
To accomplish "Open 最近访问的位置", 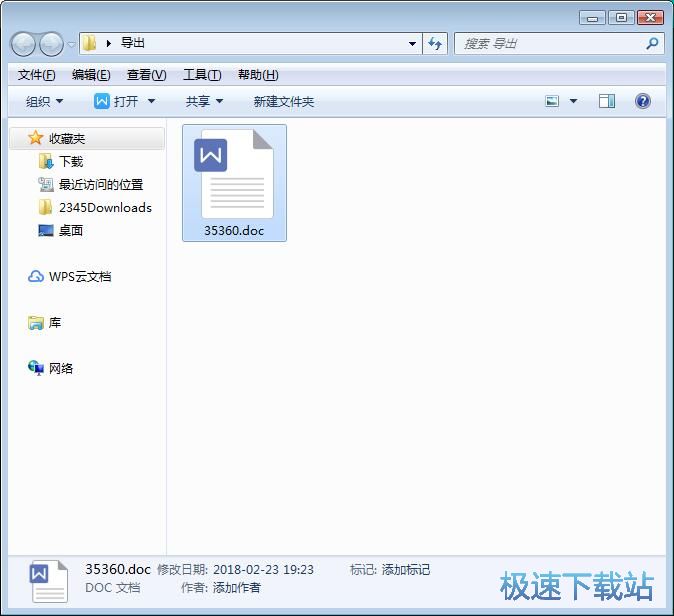I will click(x=101, y=185).
